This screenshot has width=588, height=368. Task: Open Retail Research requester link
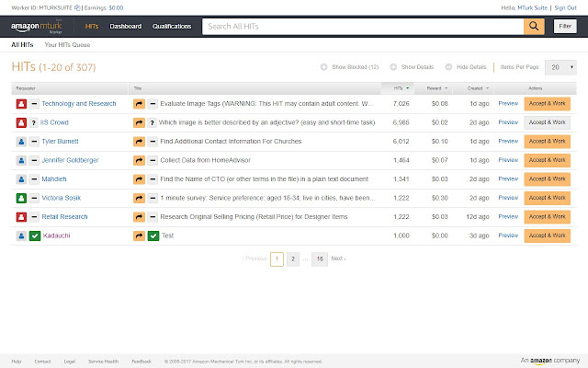[64, 217]
